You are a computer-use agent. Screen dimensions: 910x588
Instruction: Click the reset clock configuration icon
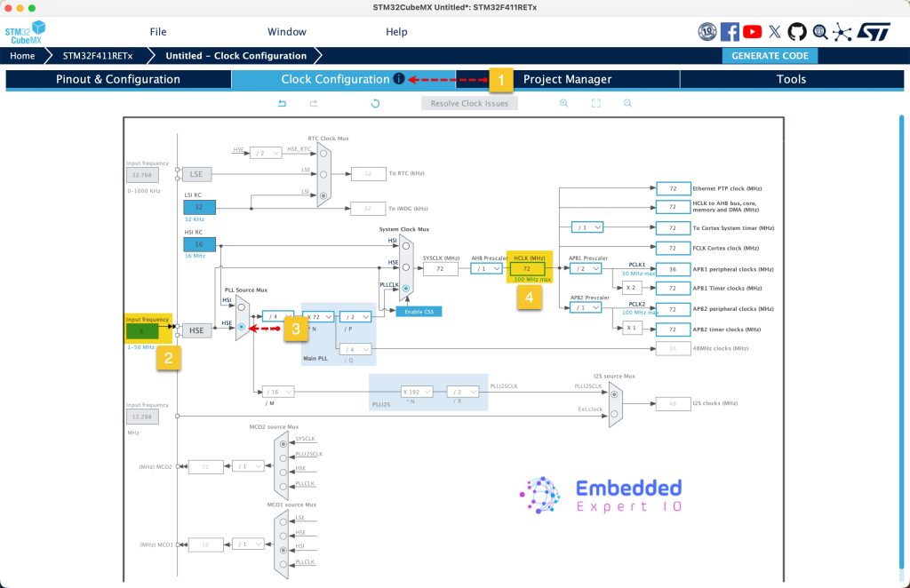[375, 104]
